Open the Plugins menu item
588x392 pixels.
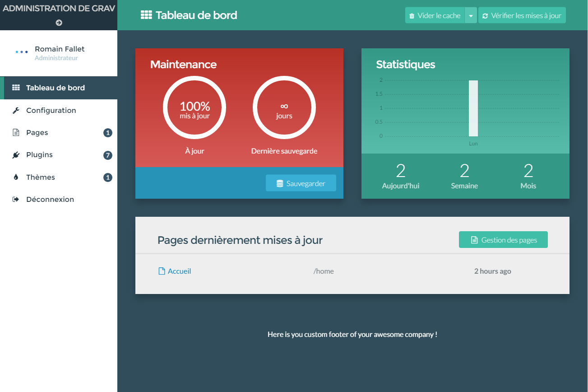pos(39,155)
